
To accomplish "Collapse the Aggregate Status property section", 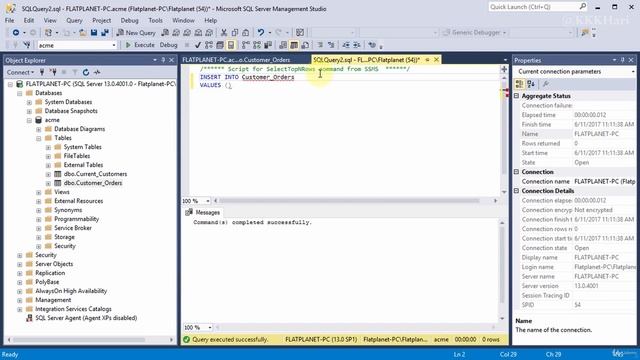I will [516, 96].
